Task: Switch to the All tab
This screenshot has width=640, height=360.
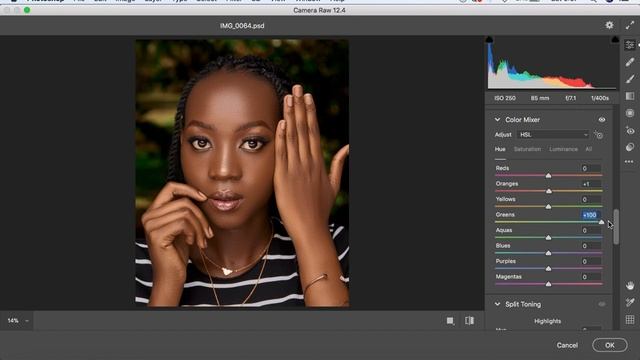Action: pos(589,149)
